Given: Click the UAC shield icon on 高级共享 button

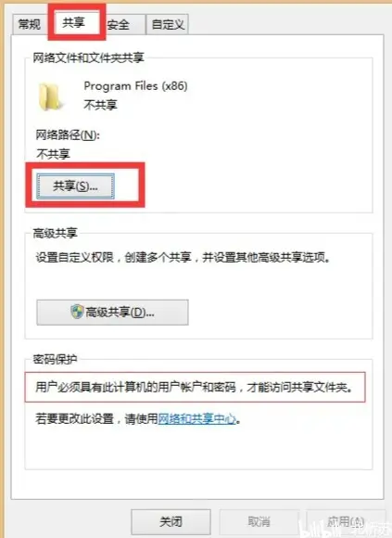Looking at the screenshot, I should point(77,312).
